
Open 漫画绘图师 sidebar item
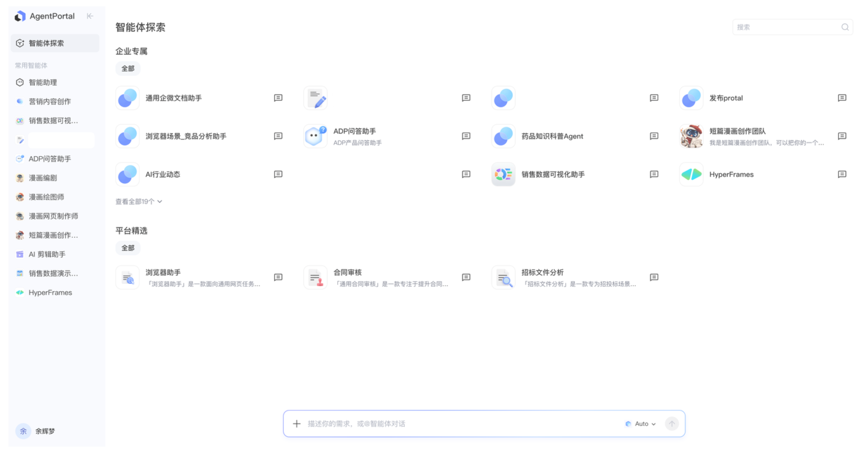[55, 197]
